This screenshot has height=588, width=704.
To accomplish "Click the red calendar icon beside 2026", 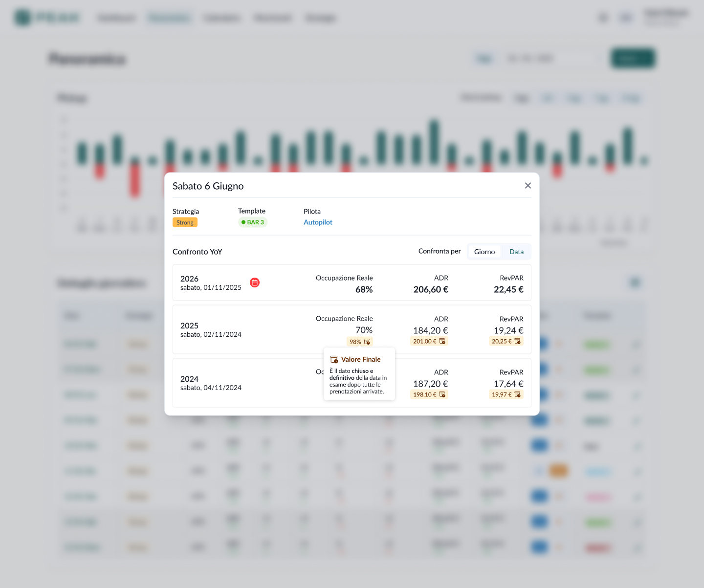I will 255,283.
